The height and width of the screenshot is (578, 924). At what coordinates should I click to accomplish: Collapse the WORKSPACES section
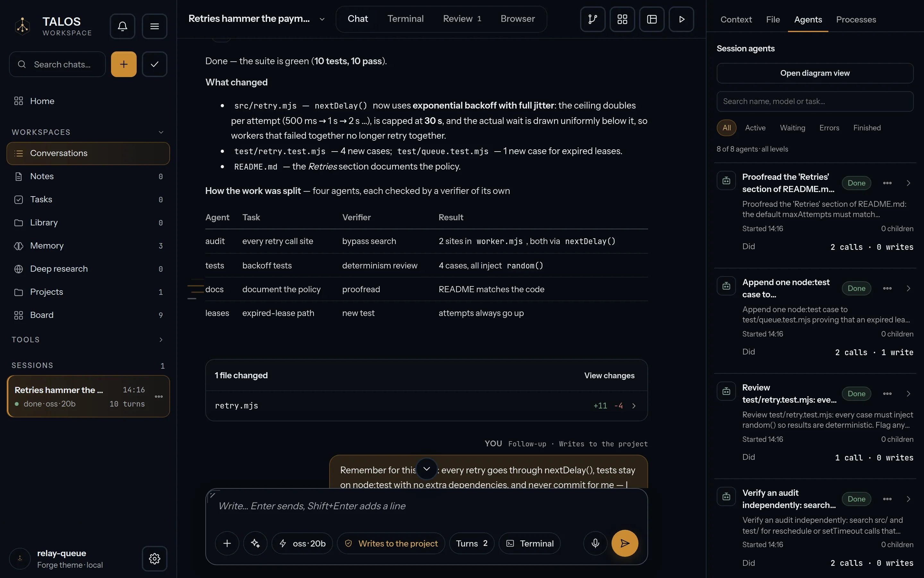(x=161, y=132)
